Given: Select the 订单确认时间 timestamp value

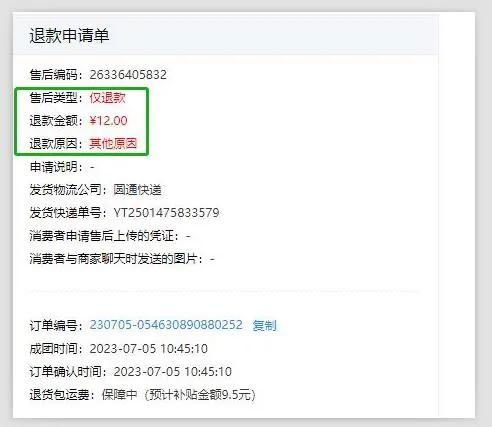Looking at the screenshot, I should click(x=173, y=372).
